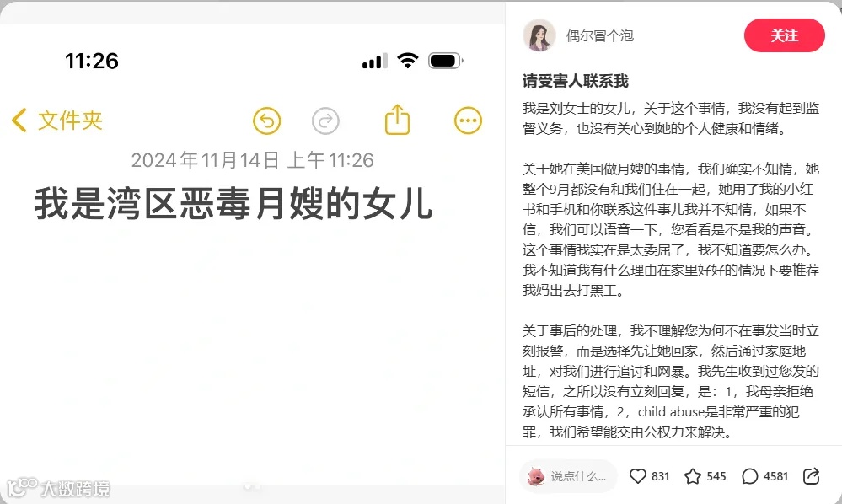842x504 pixels.
Task: Open the three-dot more options icon
Action: 468,121
